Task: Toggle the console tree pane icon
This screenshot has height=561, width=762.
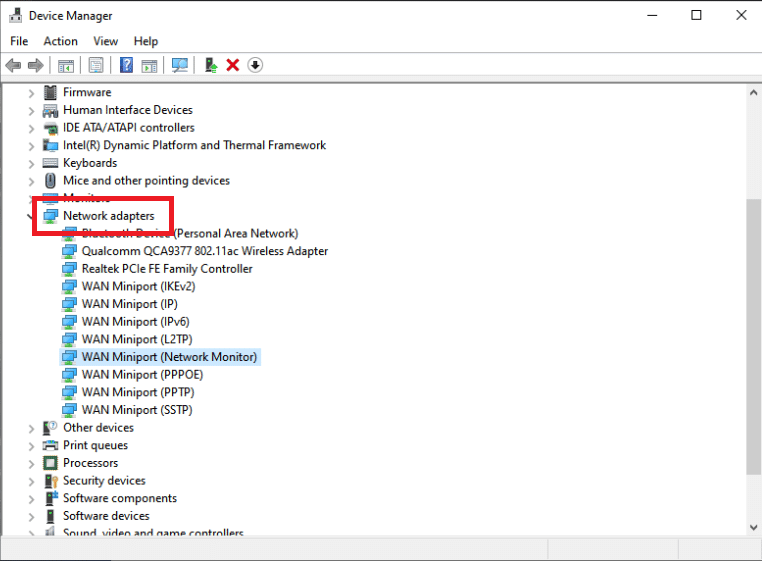Action: 66,65
